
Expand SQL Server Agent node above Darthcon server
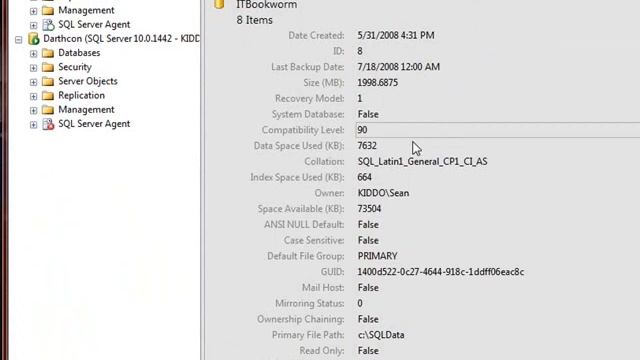coord(33,25)
